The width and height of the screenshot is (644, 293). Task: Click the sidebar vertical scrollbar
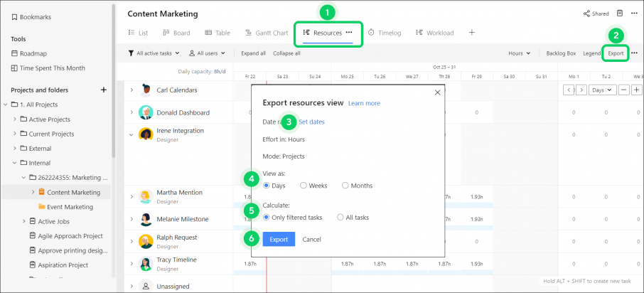click(x=113, y=82)
